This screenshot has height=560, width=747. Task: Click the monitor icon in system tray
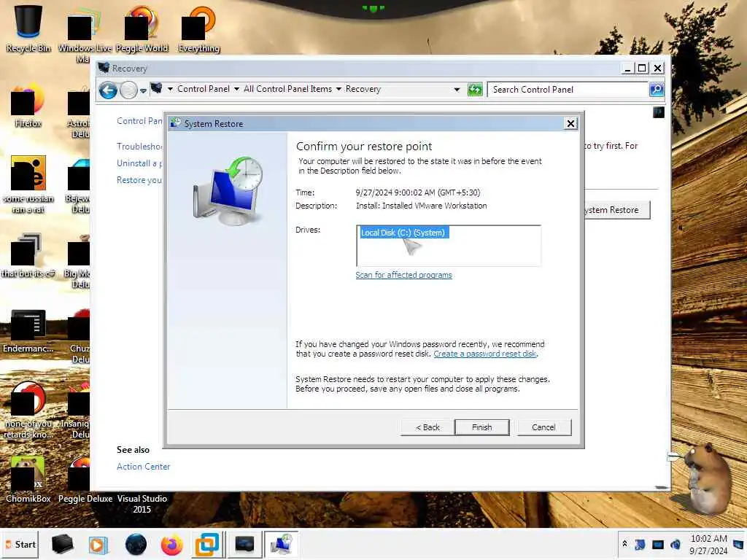(x=658, y=544)
